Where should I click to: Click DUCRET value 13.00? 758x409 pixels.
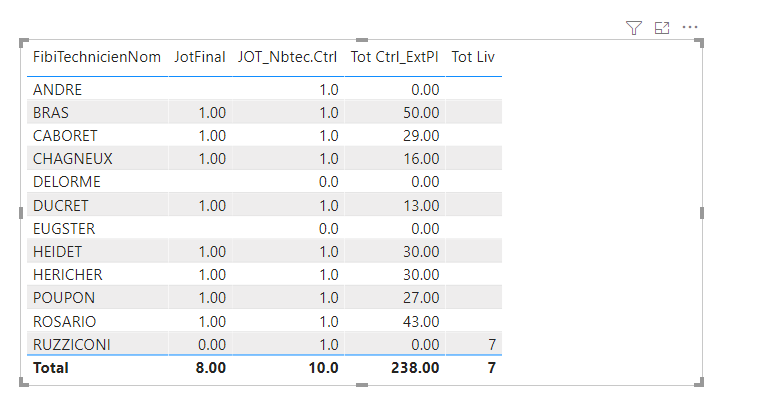pyautogui.click(x=421, y=205)
